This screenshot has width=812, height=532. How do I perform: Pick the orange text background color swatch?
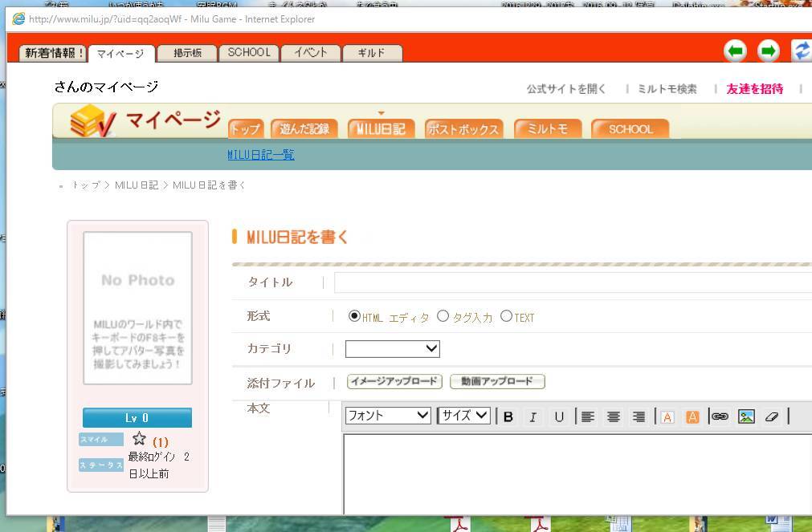[x=692, y=416]
